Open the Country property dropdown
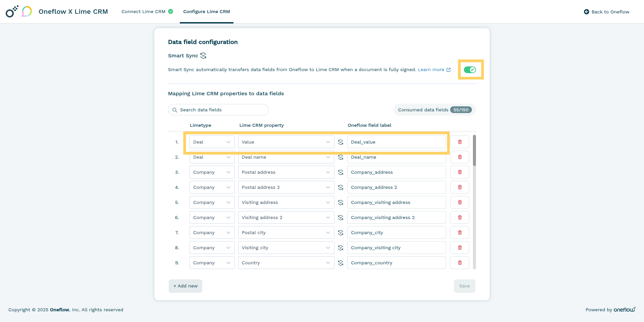The image size is (644, 322). point(286,263)
